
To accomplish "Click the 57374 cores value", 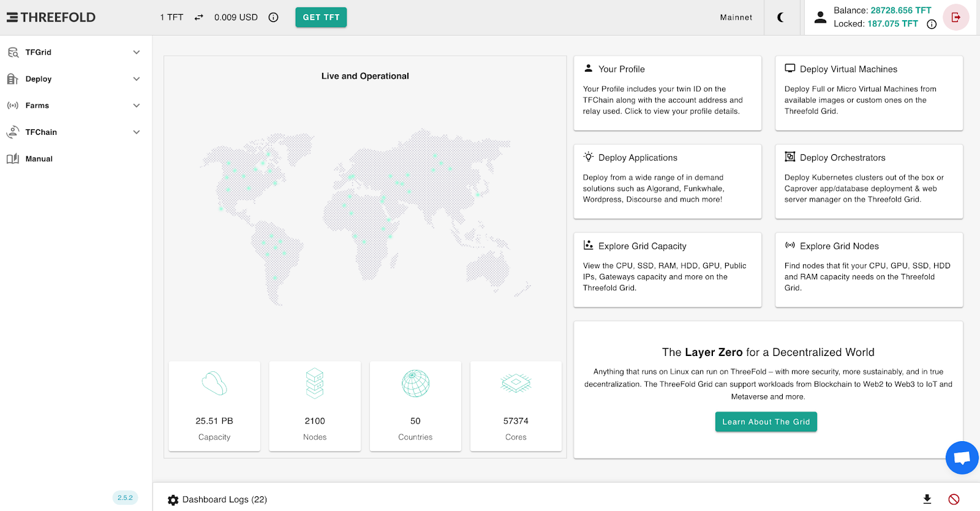I will point(516,421).
